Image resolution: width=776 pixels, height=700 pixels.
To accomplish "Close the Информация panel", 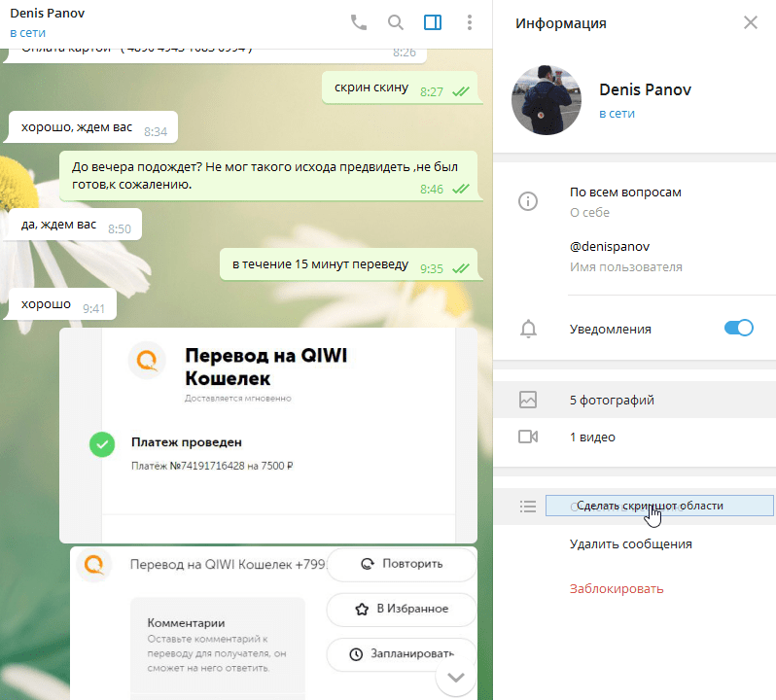I will click(x=751, y=22).
